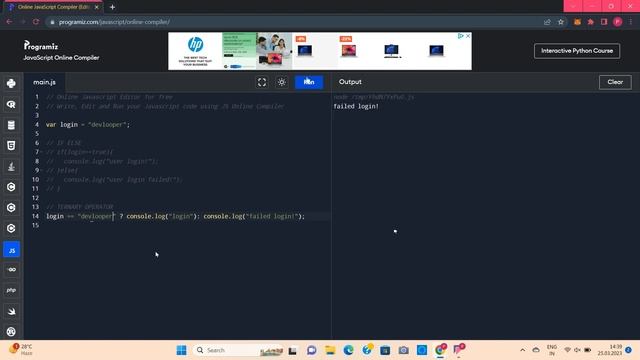Click the programiz.com address bar
Screen dimensions: 640x360
(x=294, y=22)
